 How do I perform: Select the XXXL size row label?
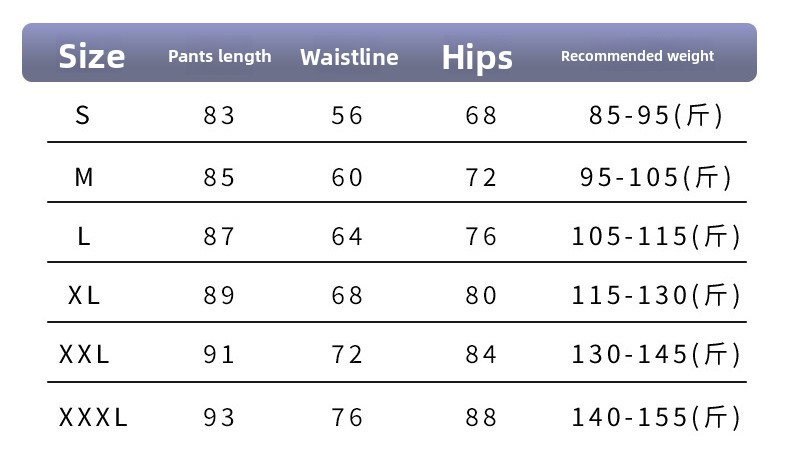[93, 417]
